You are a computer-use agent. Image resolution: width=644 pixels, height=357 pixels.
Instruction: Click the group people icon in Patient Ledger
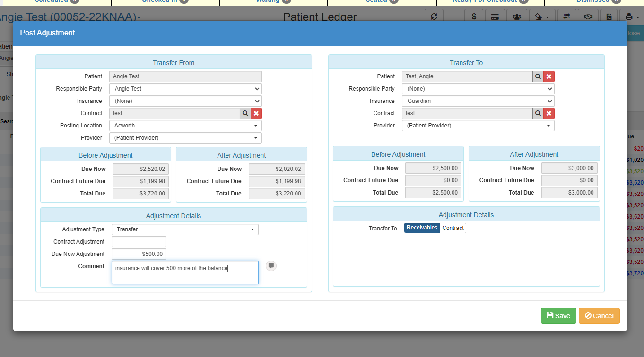coord(517,17)
